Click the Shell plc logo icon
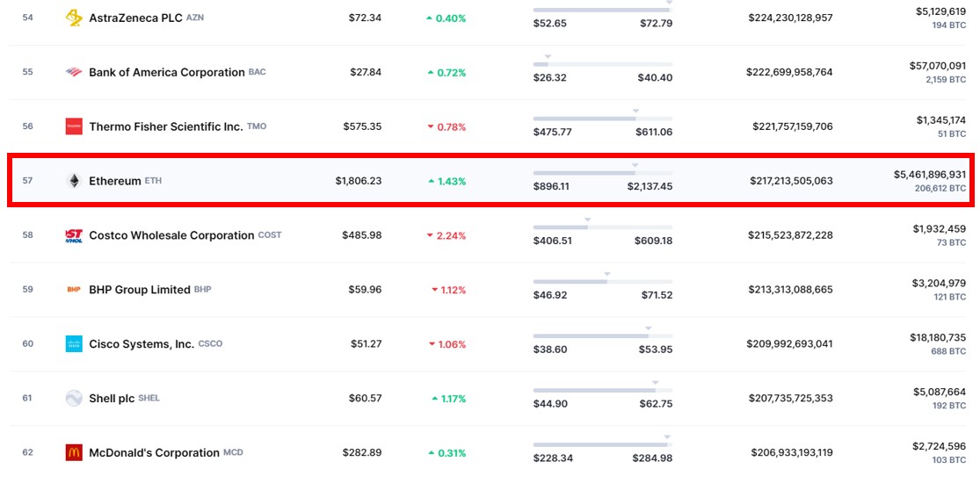 click(74, 399)
